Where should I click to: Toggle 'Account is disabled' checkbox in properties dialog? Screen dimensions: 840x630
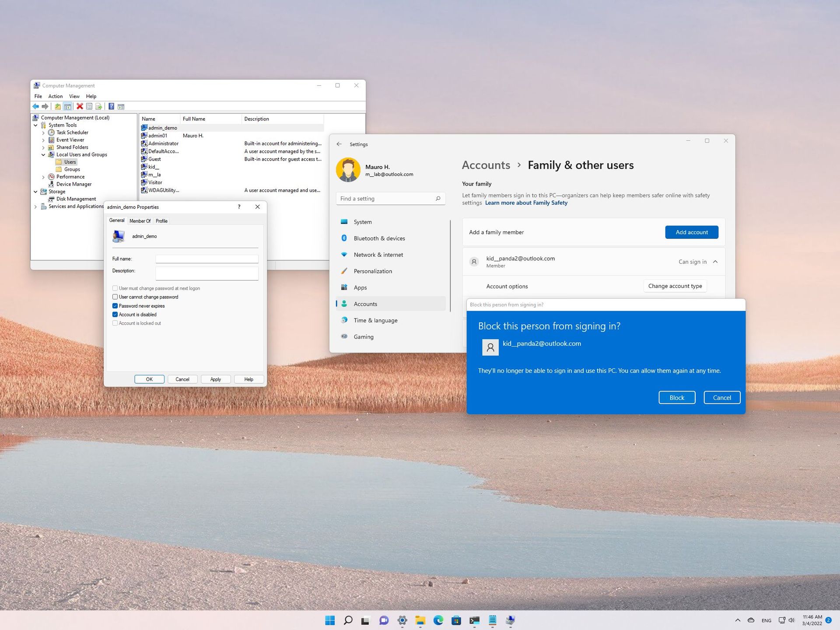click(115, 314)
